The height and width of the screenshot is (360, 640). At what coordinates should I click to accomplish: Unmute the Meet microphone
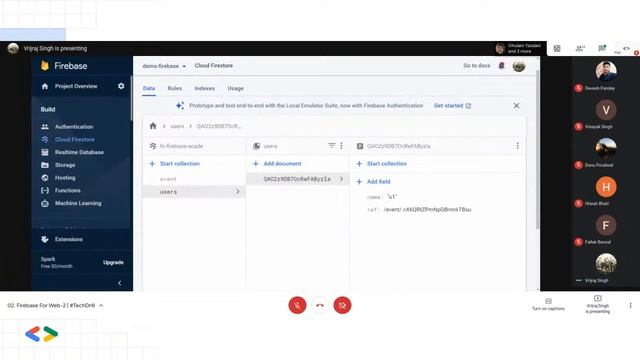pos(297,305)
